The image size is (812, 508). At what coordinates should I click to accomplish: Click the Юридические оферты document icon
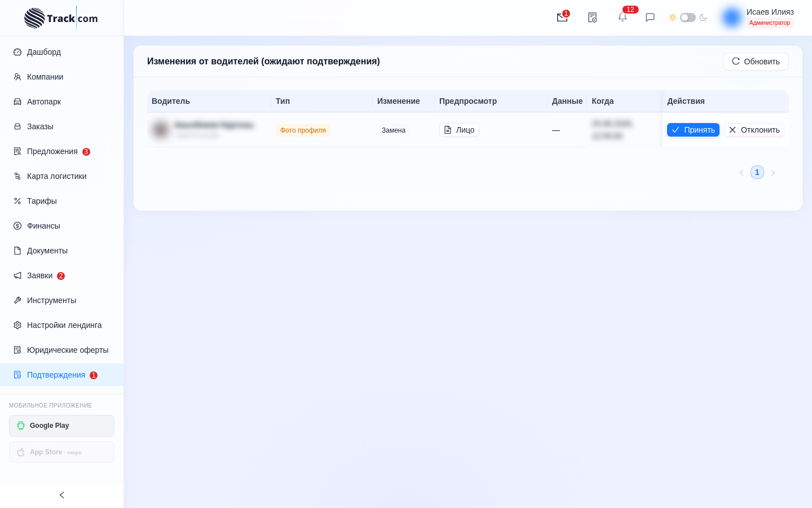point(17,350)
